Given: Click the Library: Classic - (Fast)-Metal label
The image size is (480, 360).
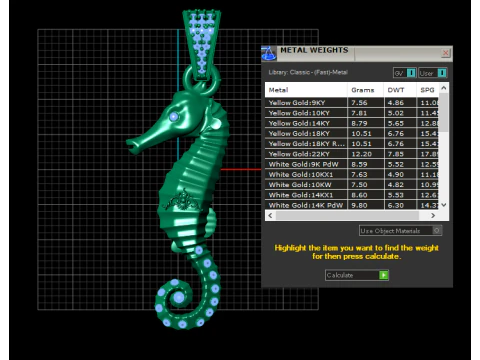Looking at the screenshot, I should pyautogui.click(x=308, y=72).
